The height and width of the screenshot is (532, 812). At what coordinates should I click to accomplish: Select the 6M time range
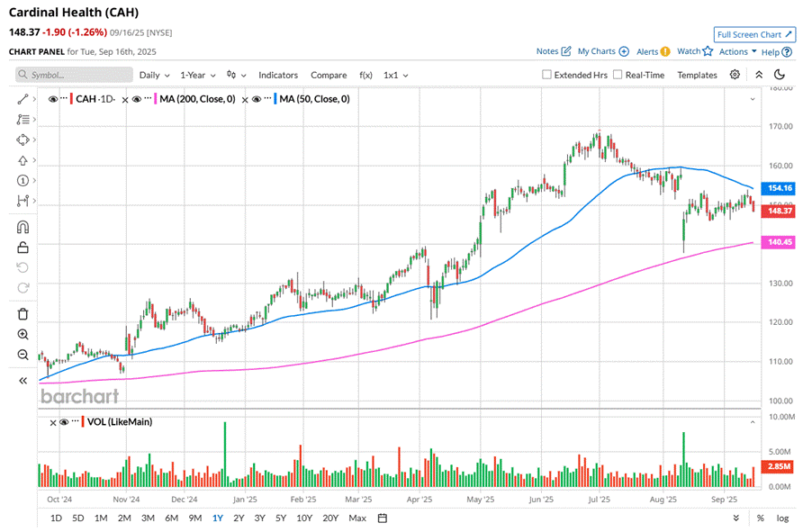pyautogui.click(x=171, y=518)
